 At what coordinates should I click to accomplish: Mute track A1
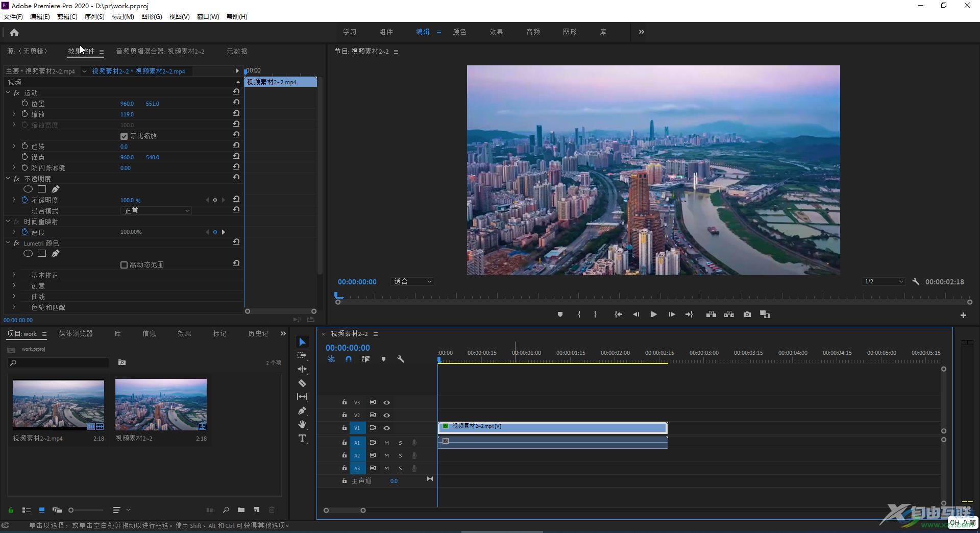click(x=386, y=443)
